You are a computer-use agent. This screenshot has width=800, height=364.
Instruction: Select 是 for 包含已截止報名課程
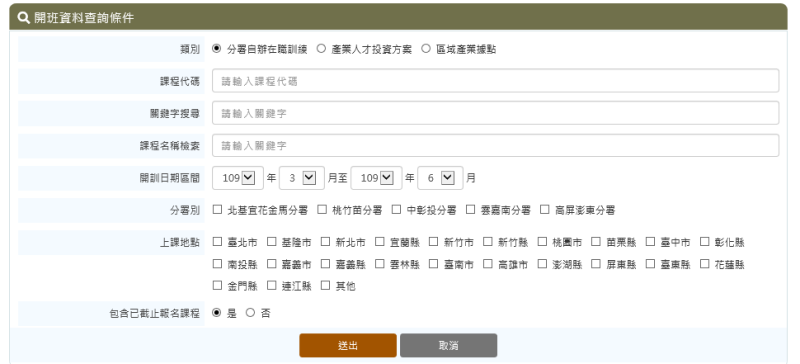pyautogui.click(x=217, y=312)
